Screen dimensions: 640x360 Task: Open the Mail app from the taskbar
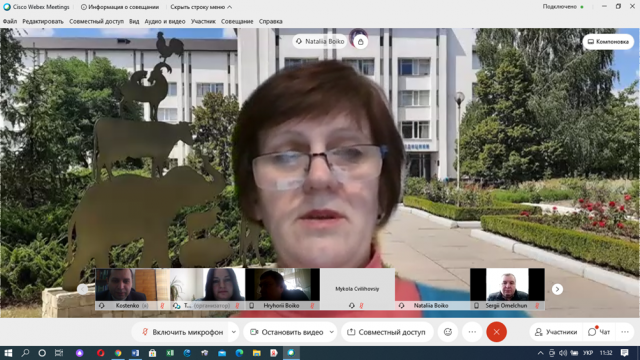pyautogui.click(x=222, y=353)
